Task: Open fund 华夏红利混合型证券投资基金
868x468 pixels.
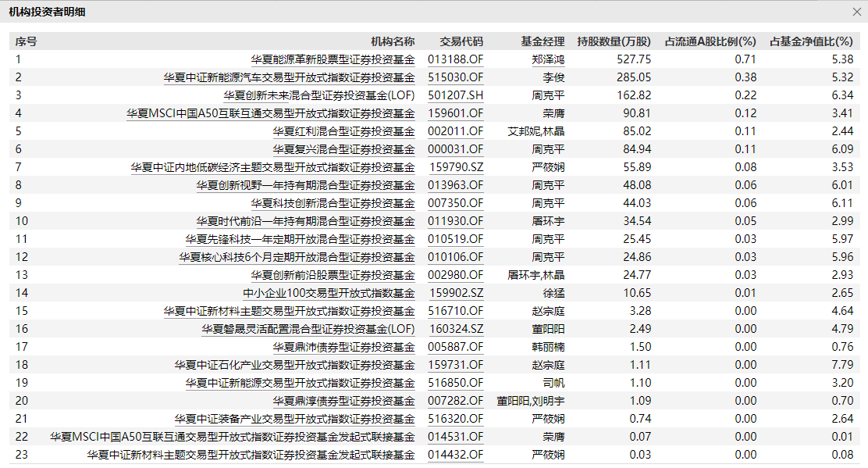Action: coord(343,131)
